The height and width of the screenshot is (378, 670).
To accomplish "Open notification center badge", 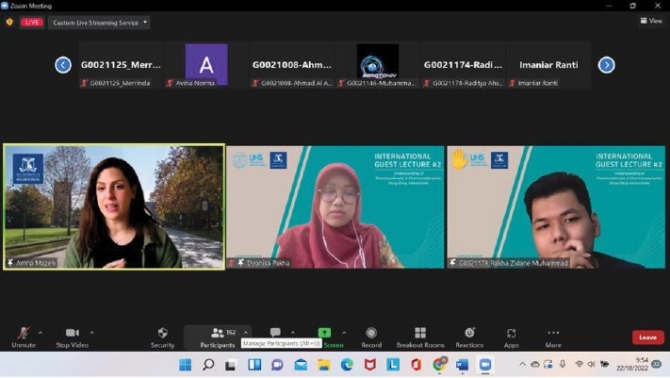I will (x=657, y=364).
